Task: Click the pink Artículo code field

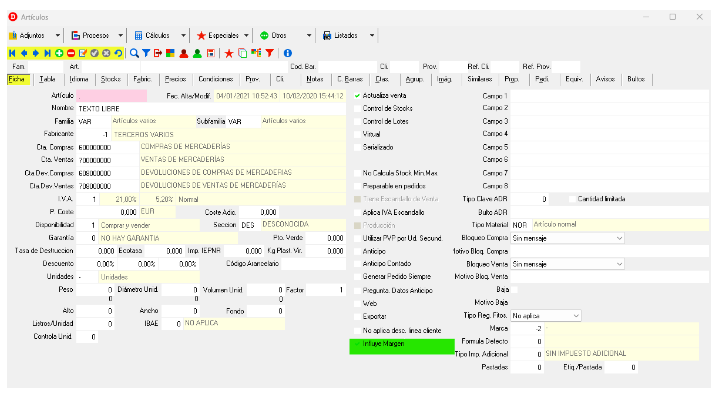Action: pos(112,96)
